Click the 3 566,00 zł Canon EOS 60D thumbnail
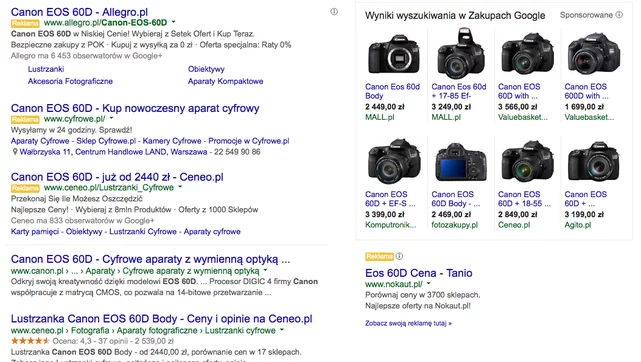Viewport: 641px width, 362px height. [527, 54]
